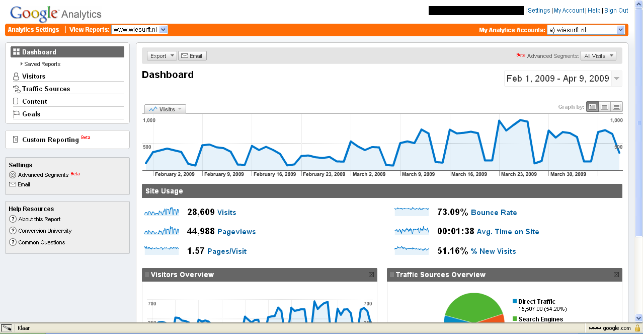Open the Content report section

pos(34,101)
